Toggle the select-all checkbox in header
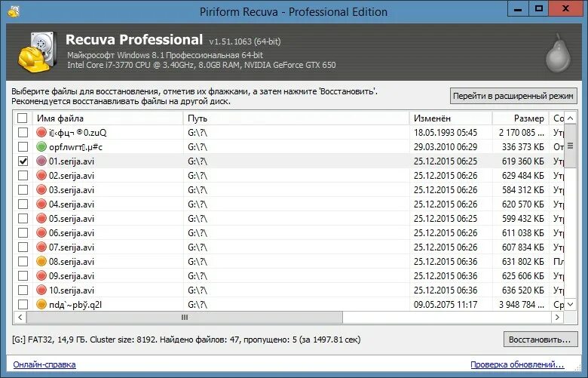This screenshot has width=588, height=378. pos(23,118)
